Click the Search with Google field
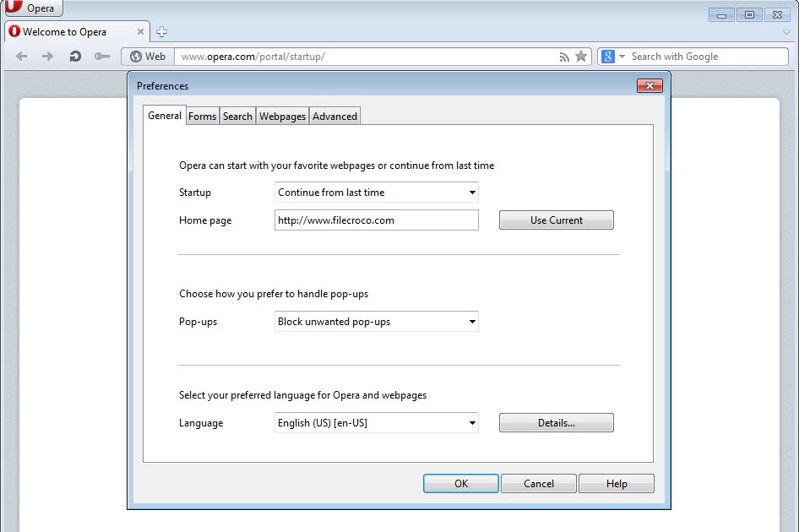This screenshot has width=799, height=532. 707,57
